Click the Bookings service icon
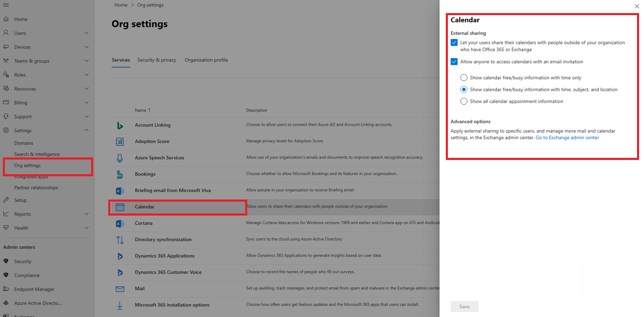Viewport: 644px width, 317px height. click(x=120, y=174)
